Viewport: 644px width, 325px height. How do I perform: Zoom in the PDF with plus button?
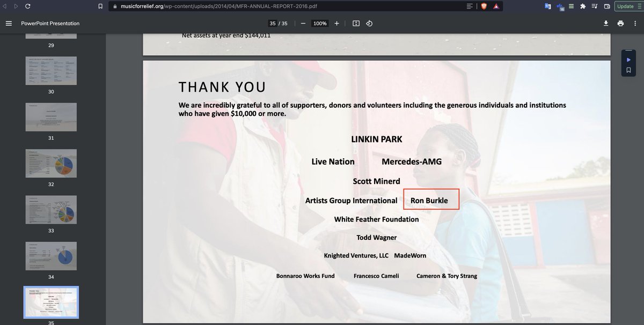[336, 24]
